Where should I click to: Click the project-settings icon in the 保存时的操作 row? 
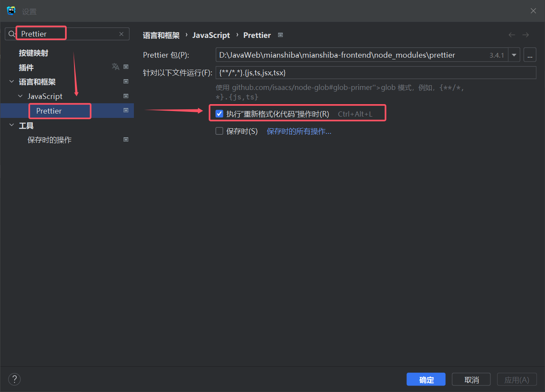point(126,139)
